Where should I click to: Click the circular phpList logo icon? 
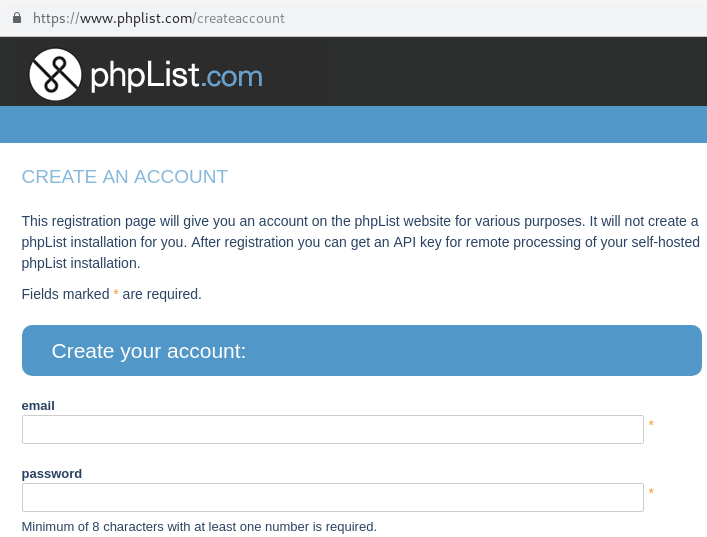[55, 74]
